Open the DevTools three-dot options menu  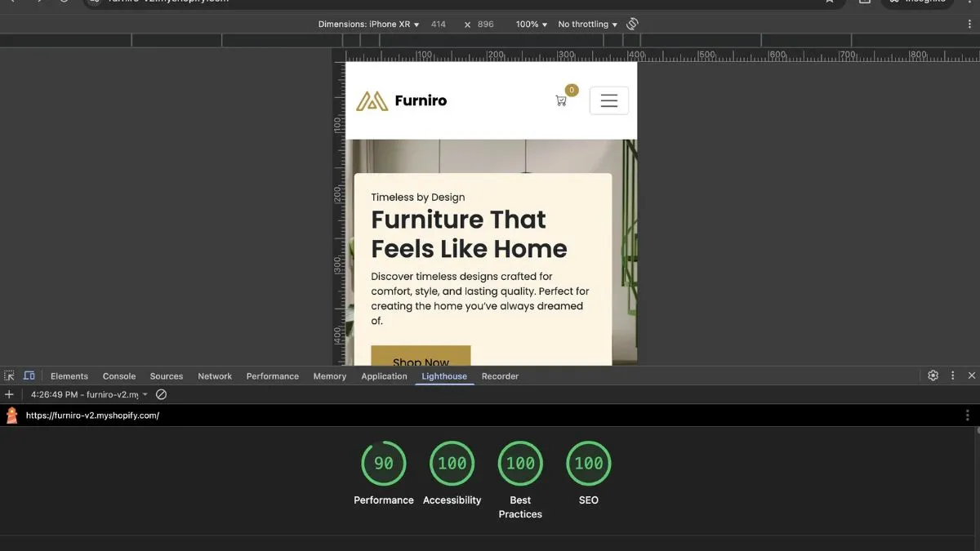pos(952,375)
